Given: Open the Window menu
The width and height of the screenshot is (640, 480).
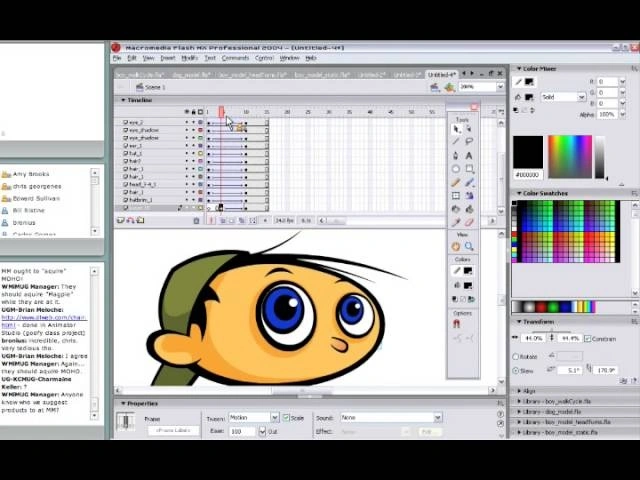Looking at the screenshot, I should [x=289, y=58].
